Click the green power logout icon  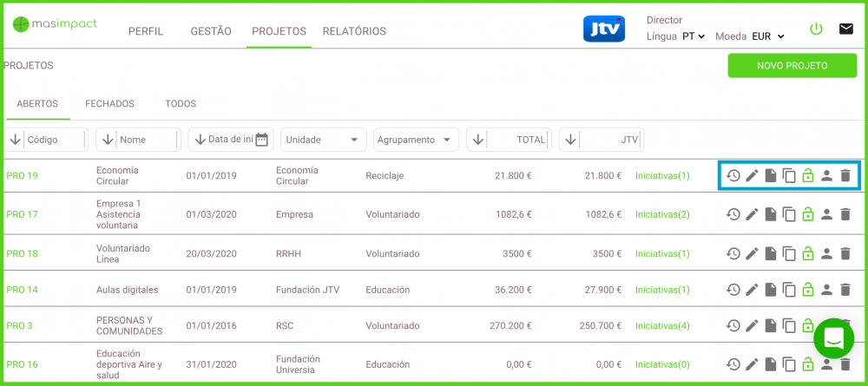(816, 29)
